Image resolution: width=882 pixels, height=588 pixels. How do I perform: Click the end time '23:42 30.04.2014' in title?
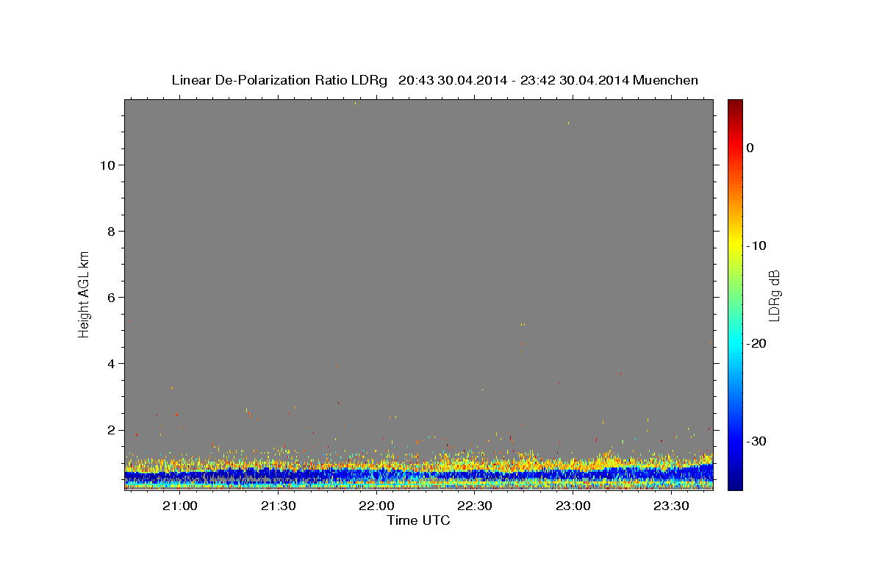click(575, 80)
